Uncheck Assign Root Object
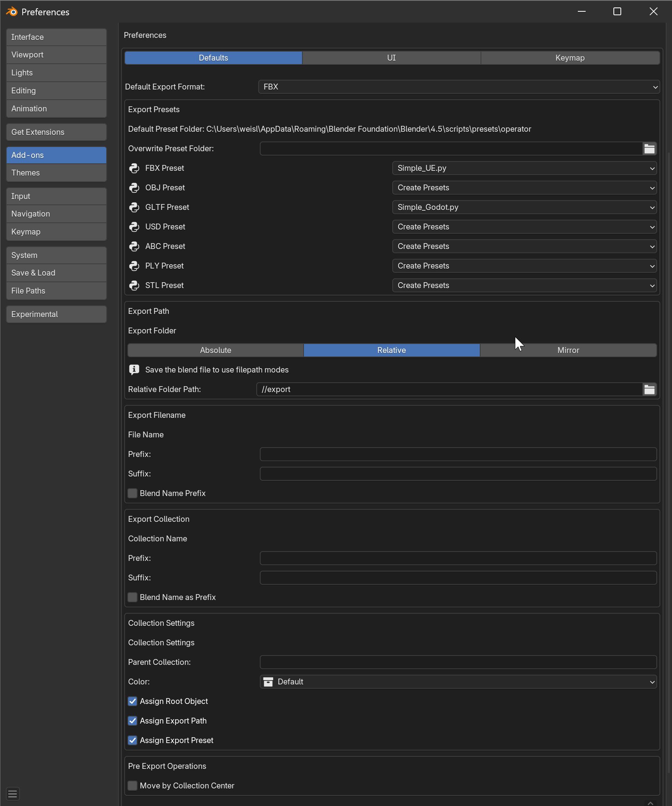The height and width of the screenshot is (806, 672). (x=132, y=701)
